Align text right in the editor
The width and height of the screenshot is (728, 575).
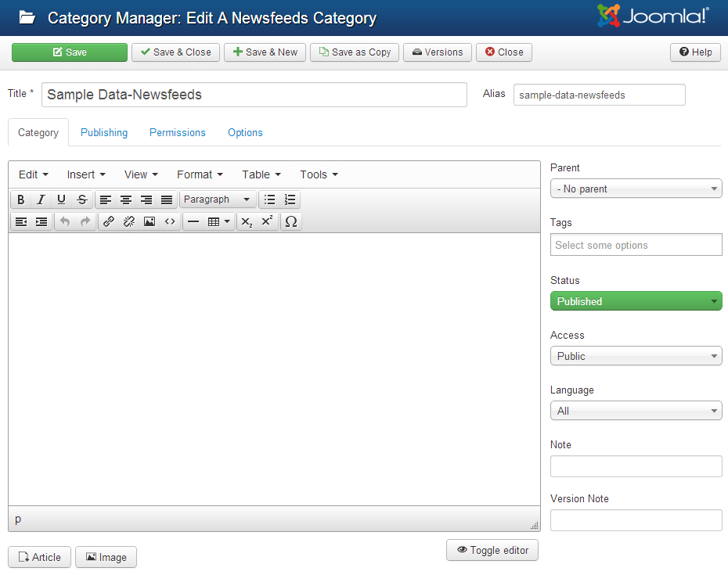click(x=146, y=199)
